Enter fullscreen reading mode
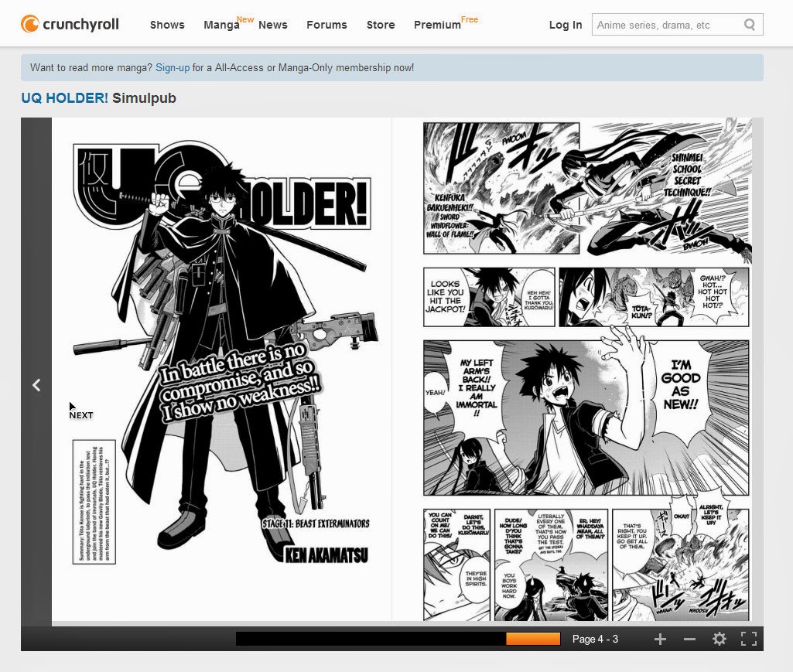The height and width of the screenshot is (672, 793). coord(749,639)
